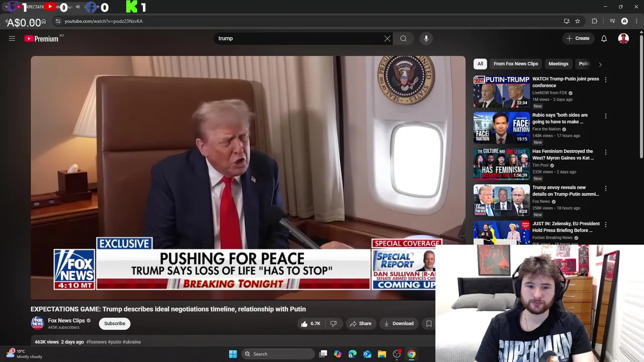Open the PUTIN-TRUMP press conference thumbnail
Viewport: 644px width, 362px height.
[x=502, y=92]
